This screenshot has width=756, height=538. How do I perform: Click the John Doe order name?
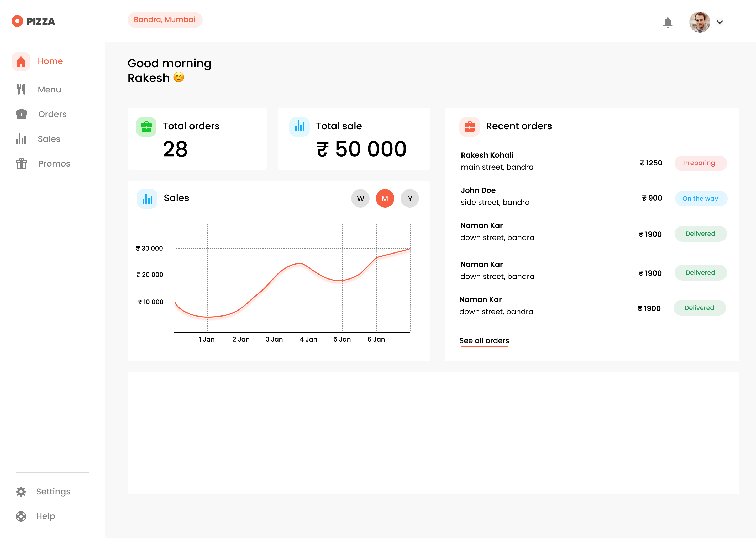coord(478,190)
